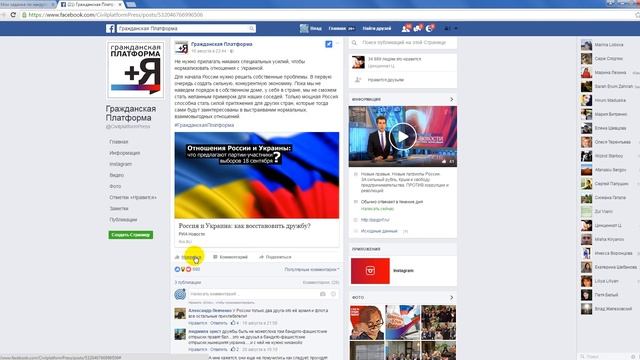Click the search magnifier in the Facebook search box
The image size is (640, 360).
[x=252, y=29]
